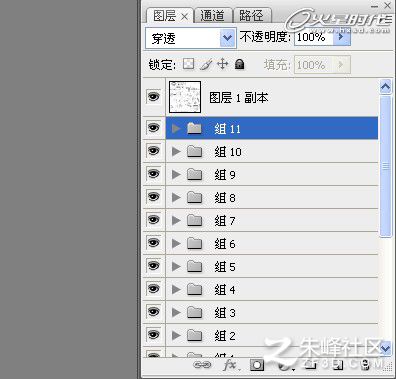
Task: Expand group 组 7
Action: coord(176,221)
